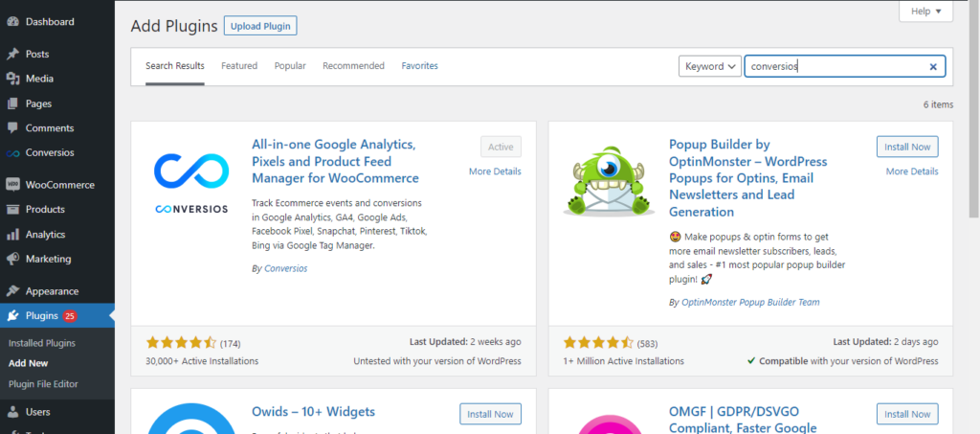
Task: Install the OptinMonster Popup Builder plugin
Action: 907,147
